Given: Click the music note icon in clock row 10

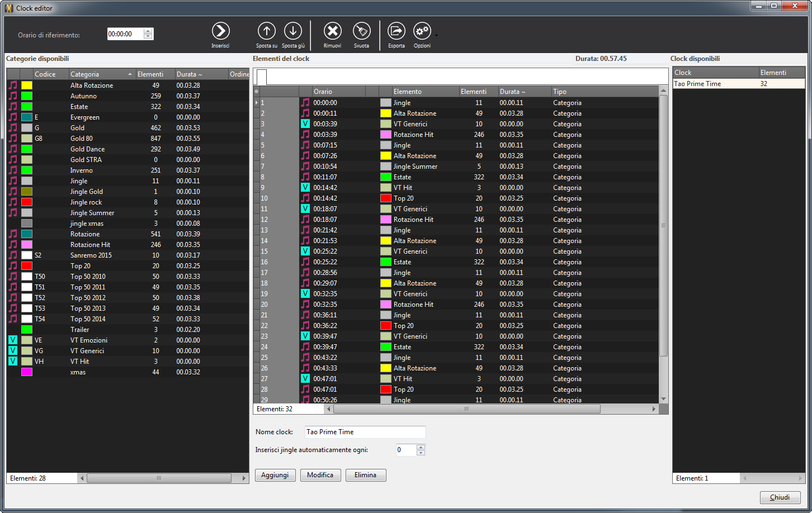Looking at the screenshot, I should click(x=305, y=198).
